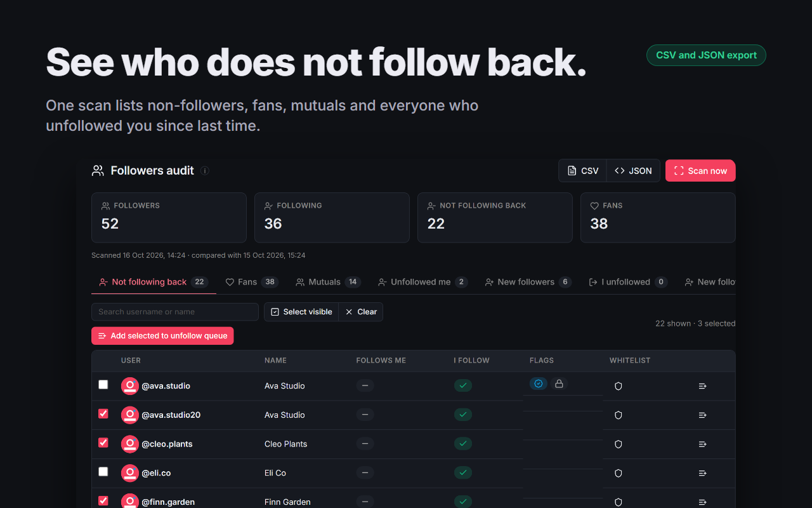This screenshot has height=508, width=812.
Task: Click the WHITELIST column header
Action: (x=630, y=361)
